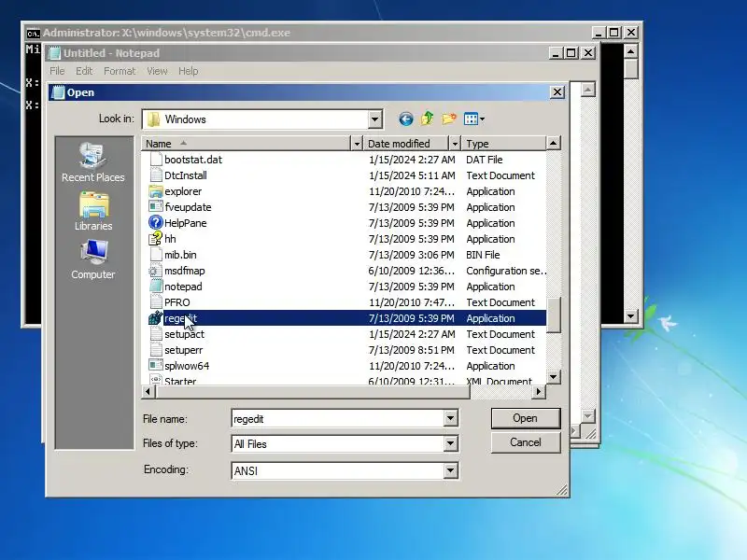Click the File name input field

[338, 418]
